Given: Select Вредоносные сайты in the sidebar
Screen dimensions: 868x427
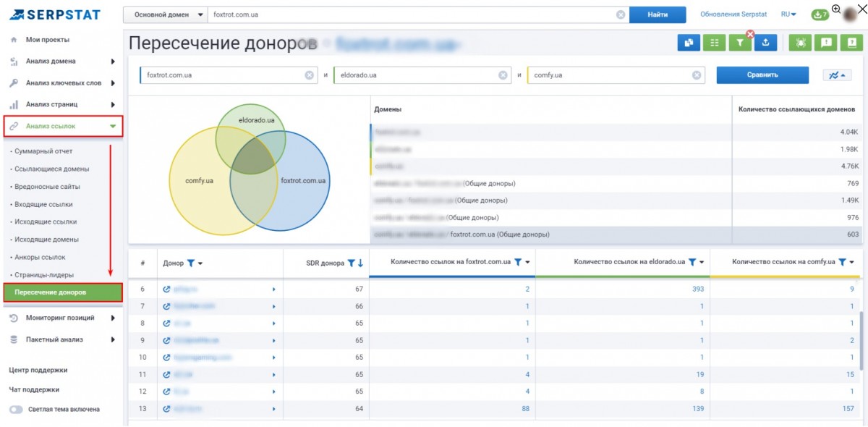Looking at the screenshot, I should tap(48, 187).
